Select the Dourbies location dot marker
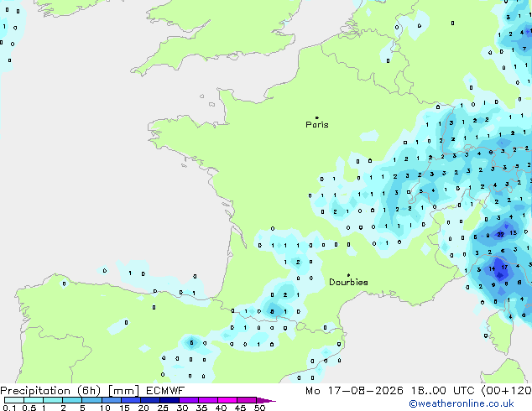This screenshot has width=532, height=411. (348, 275)
